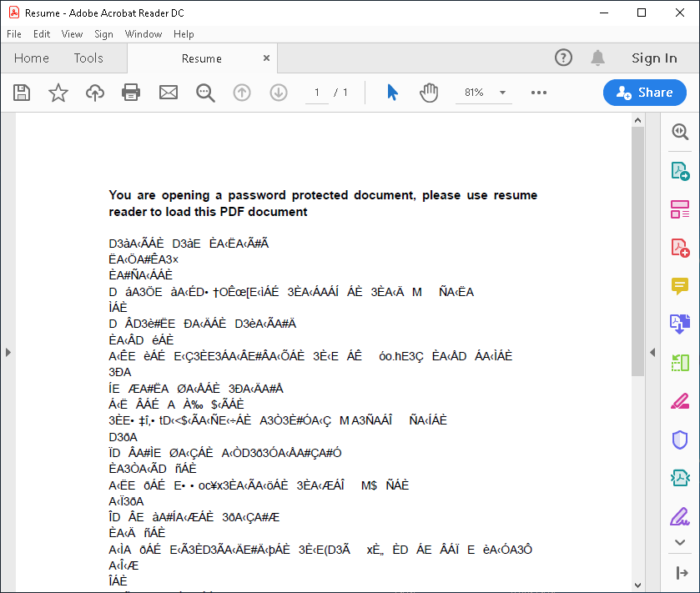Screen dimensions: 700x593
Task: Activate the Selection arrow tool
Action: (392, 93)
